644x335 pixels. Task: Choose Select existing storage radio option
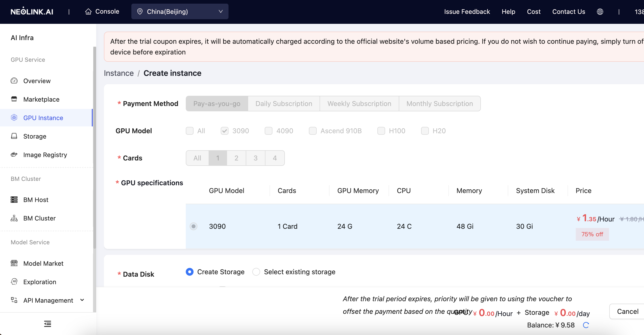pyautogui.click(x=256, y=272)
